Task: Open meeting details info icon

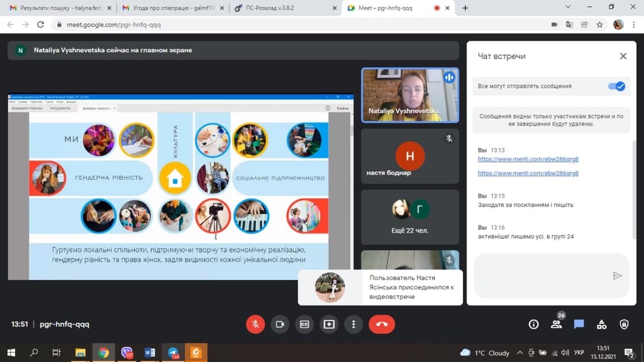Action: pos(533,324)
